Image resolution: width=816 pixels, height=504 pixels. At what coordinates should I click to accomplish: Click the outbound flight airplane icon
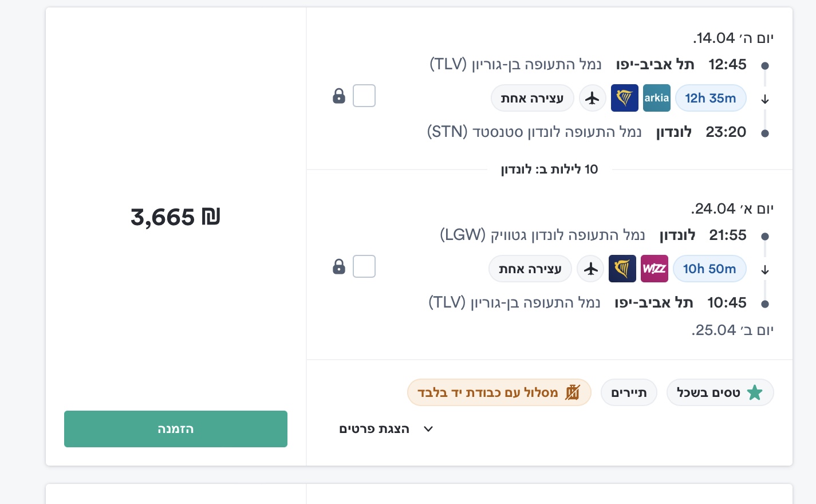tap(592, 99)
